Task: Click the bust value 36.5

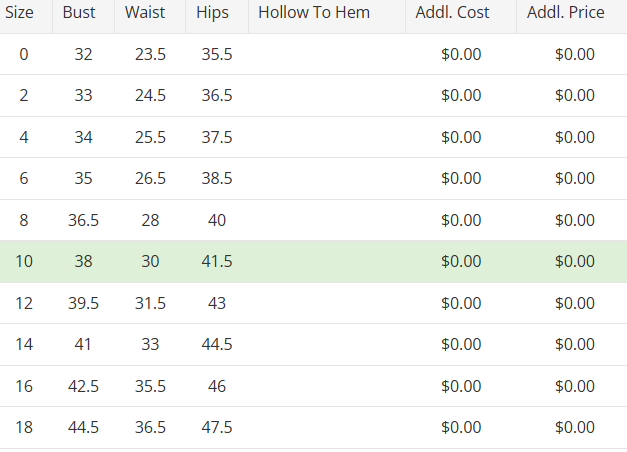Action: pyautogui.click(x=83, y=220)
